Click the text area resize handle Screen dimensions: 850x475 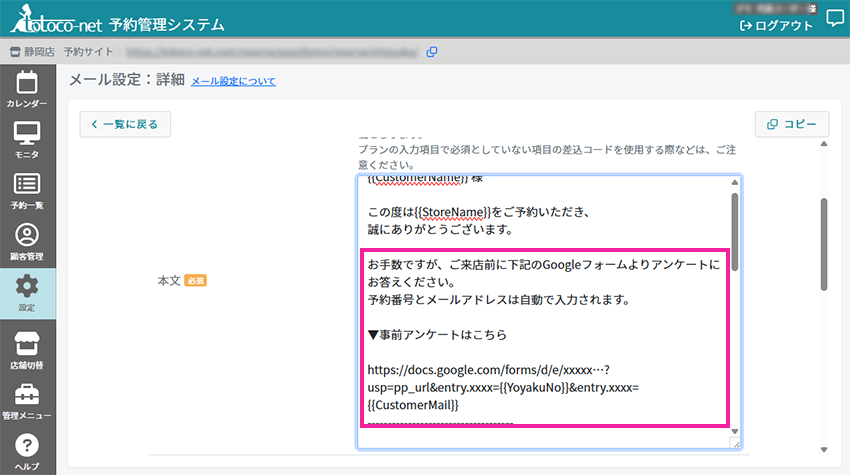click(x=736, y=443)
